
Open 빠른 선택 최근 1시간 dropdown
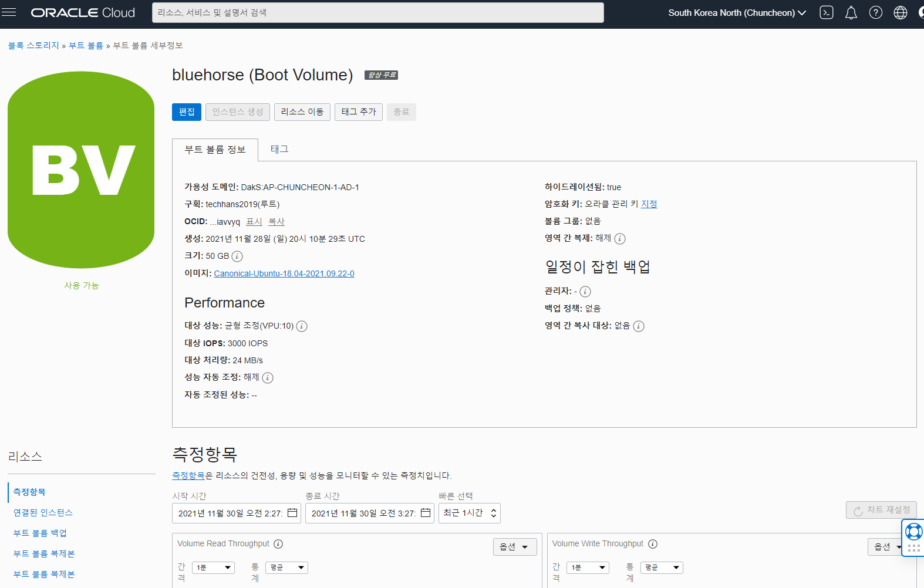coord(469,513)
